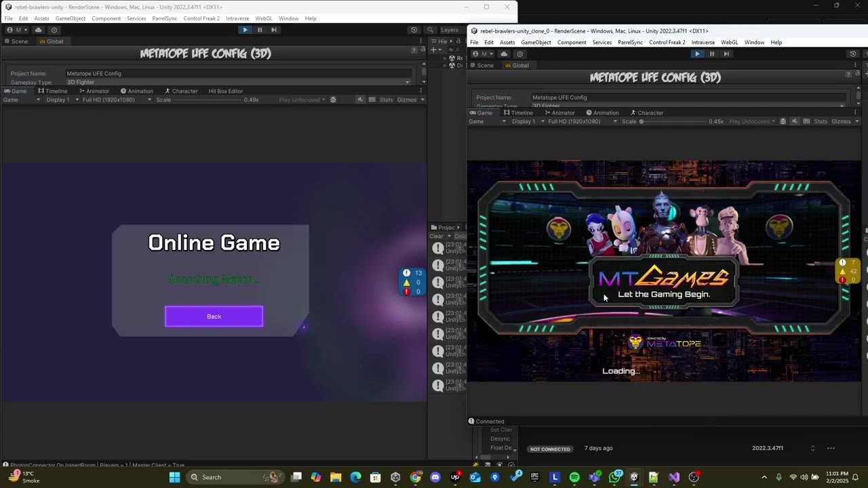Start Play mode in right clone Unity window
This screenshot has width=868, height=488.
(697, 54)
